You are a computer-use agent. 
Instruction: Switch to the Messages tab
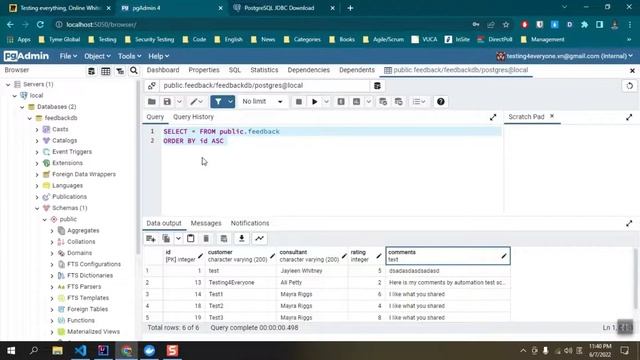206,223
